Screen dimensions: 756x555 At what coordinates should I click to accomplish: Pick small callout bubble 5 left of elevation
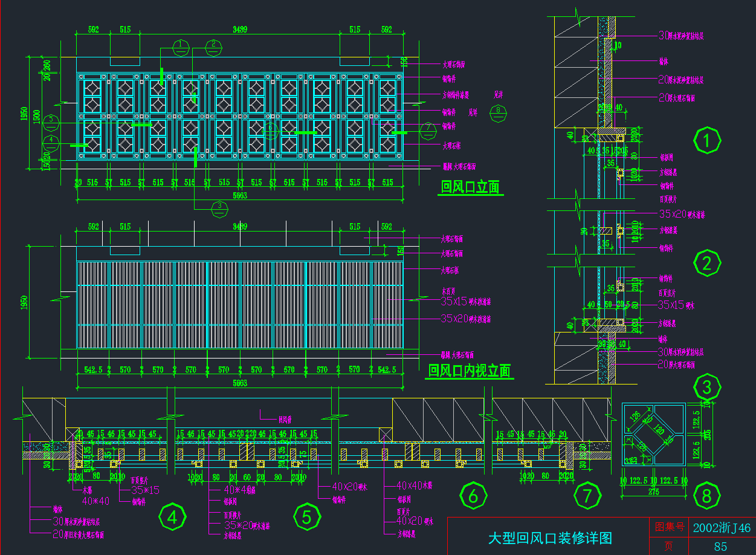click(51, 120)
